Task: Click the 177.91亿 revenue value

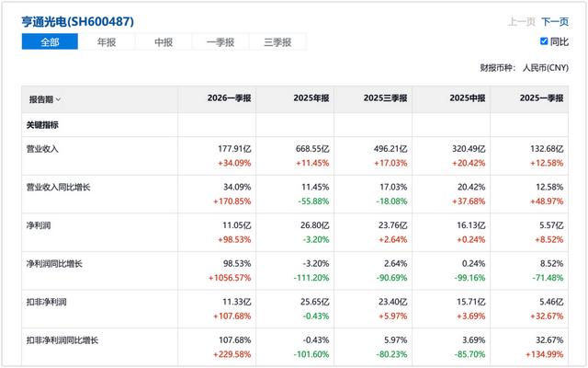Action: [x=234, y=149]
